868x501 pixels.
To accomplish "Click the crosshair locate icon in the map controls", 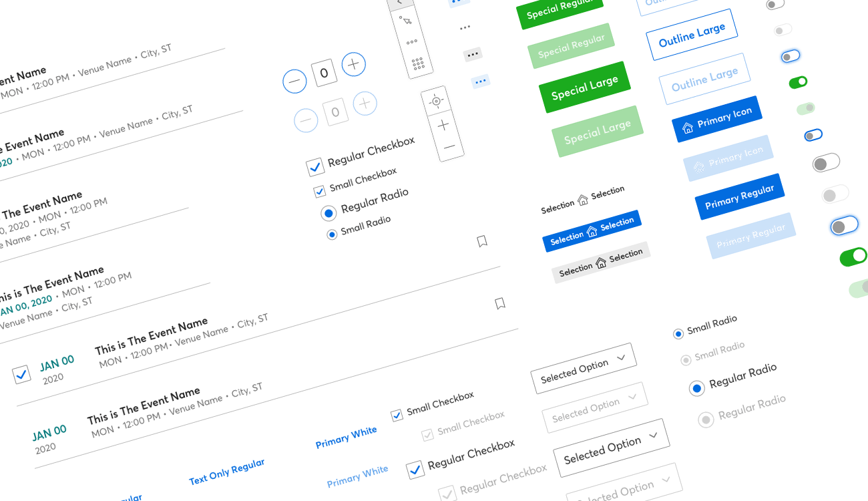I will pyautogui.click(x=437, y=101).
